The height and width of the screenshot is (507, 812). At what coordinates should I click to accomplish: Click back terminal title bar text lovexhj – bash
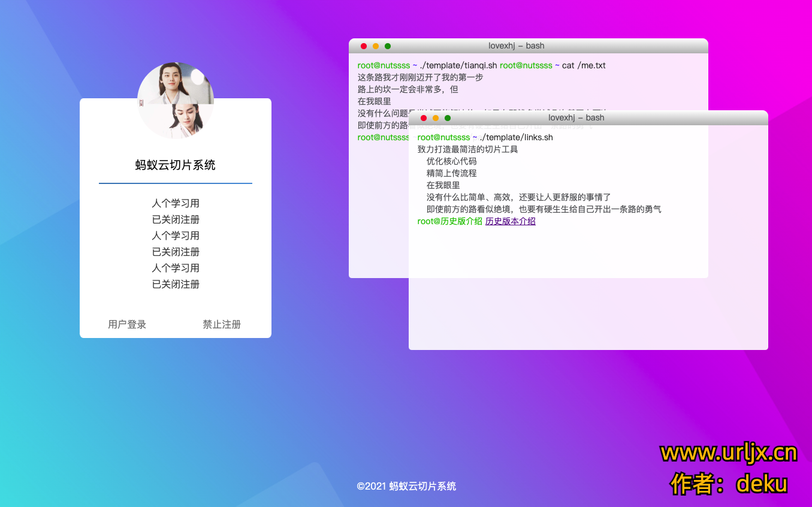tap(517, 46)
